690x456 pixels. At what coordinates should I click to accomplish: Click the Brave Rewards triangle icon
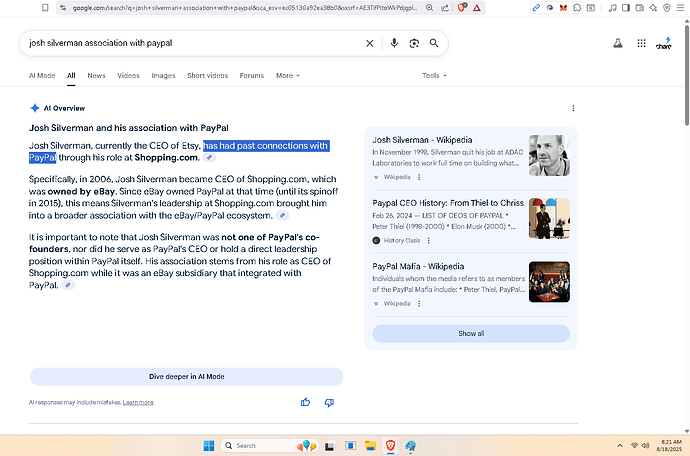point(477,7)
